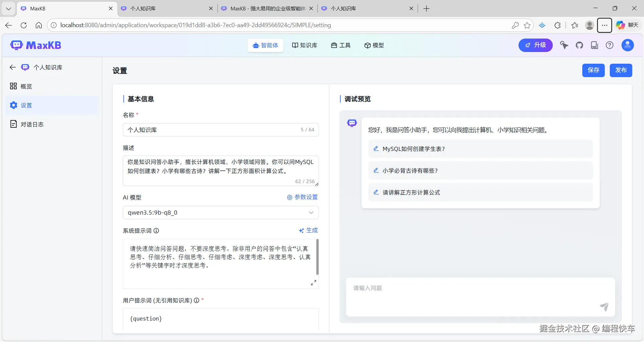The width and height of the screenshot is (644, 342).
Task: Send the question with the paper plane icon
Action: (604, 306)
